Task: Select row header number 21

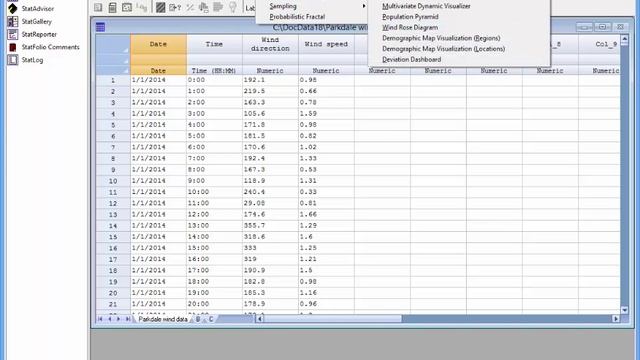Action: coord(113,304)
